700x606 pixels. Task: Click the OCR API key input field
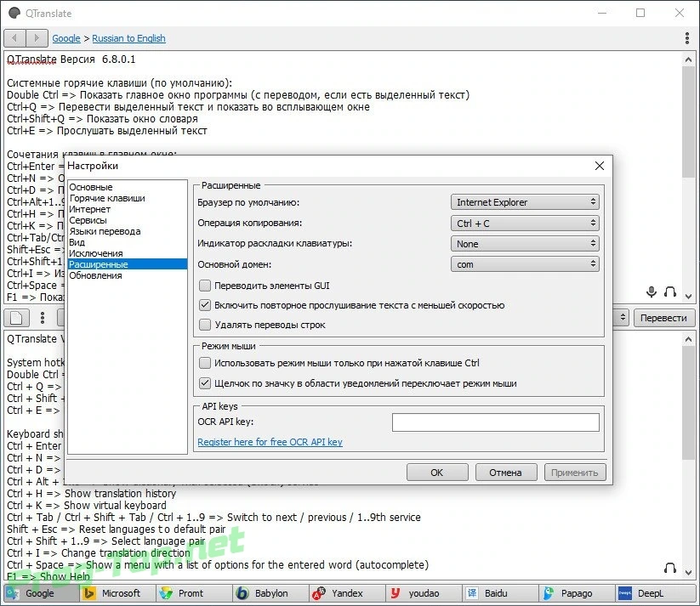(x=496, y=422)
